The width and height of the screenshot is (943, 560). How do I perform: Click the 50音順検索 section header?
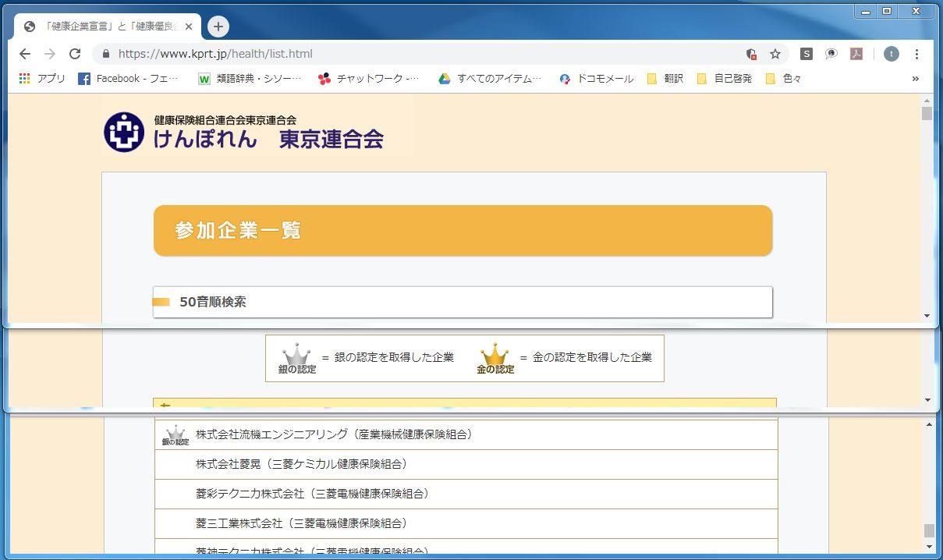pyautogui.click(x=463, y=302)
